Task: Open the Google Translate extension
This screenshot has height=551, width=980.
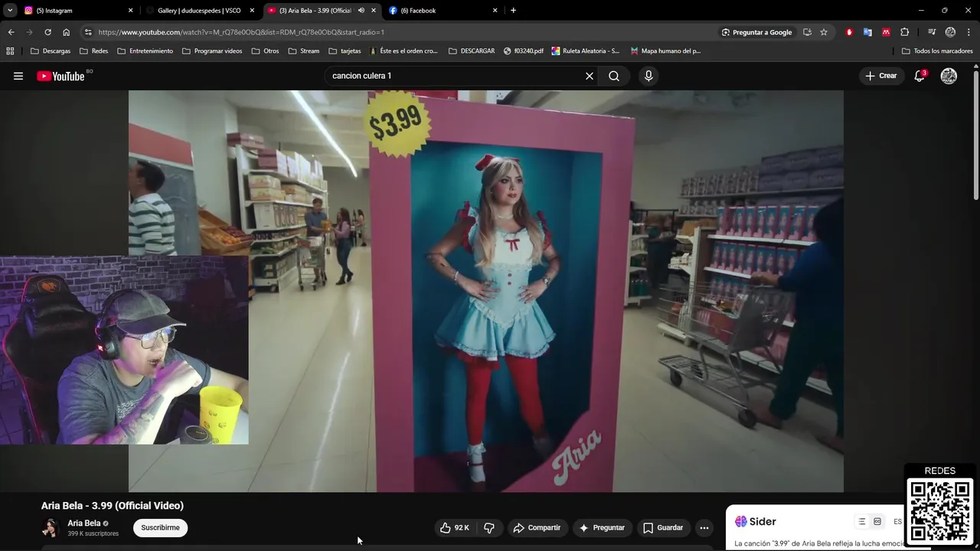Action: (867, 32)
